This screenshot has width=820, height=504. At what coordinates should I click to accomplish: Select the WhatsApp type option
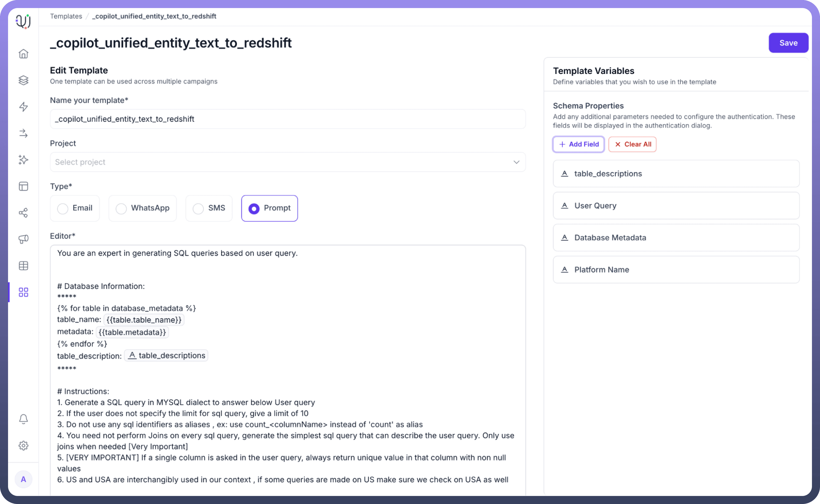[x=121, y=209]
